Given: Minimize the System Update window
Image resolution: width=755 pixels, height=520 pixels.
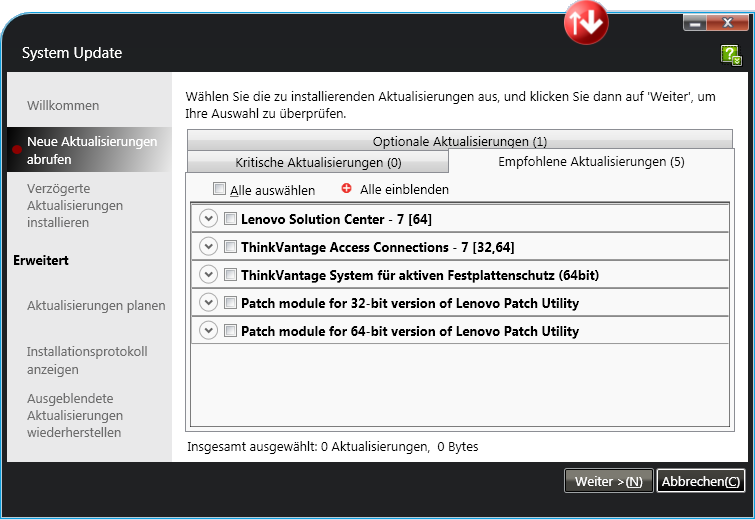Looking at the screenshot, I should pos(695,23).
